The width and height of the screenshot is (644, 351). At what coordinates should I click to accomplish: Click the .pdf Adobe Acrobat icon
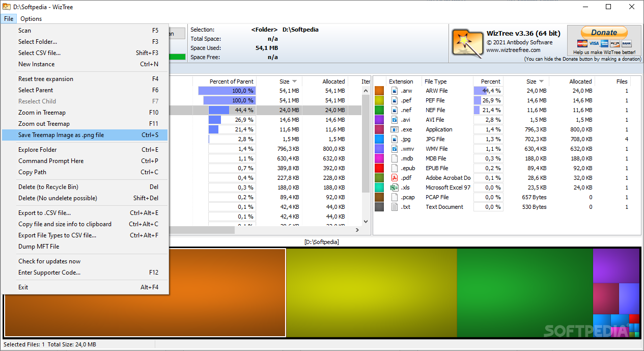[395, 178]
